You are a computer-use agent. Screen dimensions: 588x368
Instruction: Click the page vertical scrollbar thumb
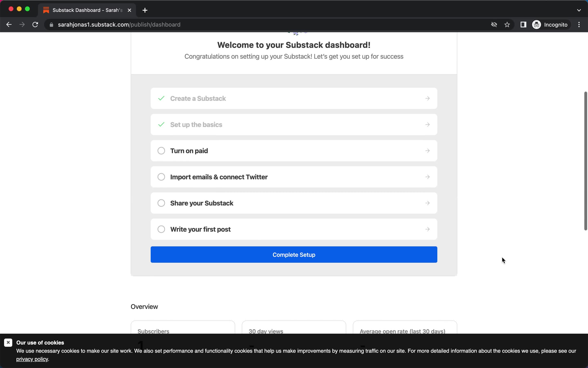586,161
